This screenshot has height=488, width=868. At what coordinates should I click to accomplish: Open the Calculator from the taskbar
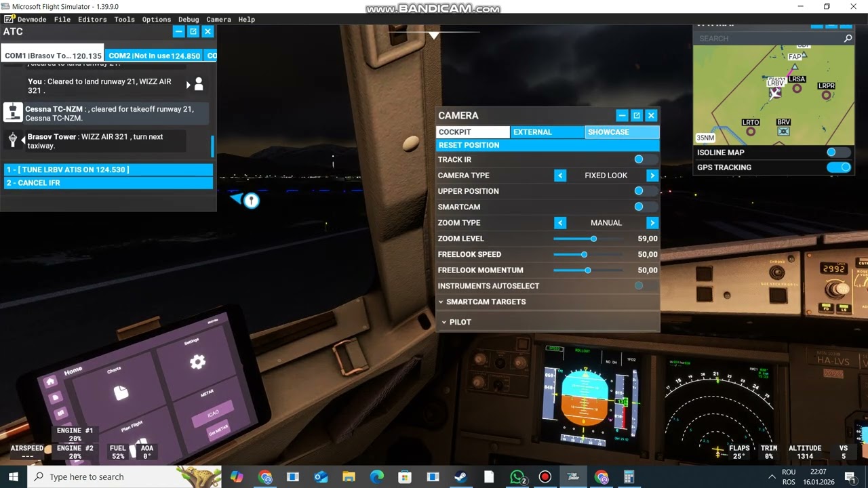click(x=629, y=477)
